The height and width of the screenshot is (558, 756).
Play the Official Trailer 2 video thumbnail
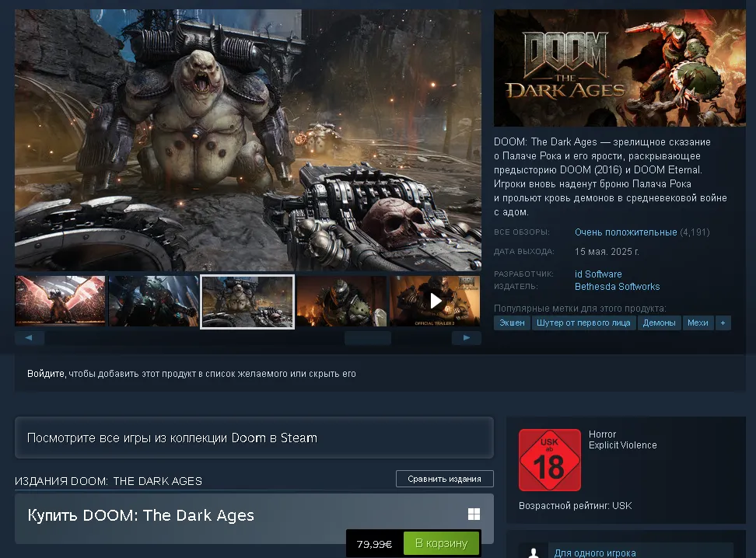pos(435,302)
